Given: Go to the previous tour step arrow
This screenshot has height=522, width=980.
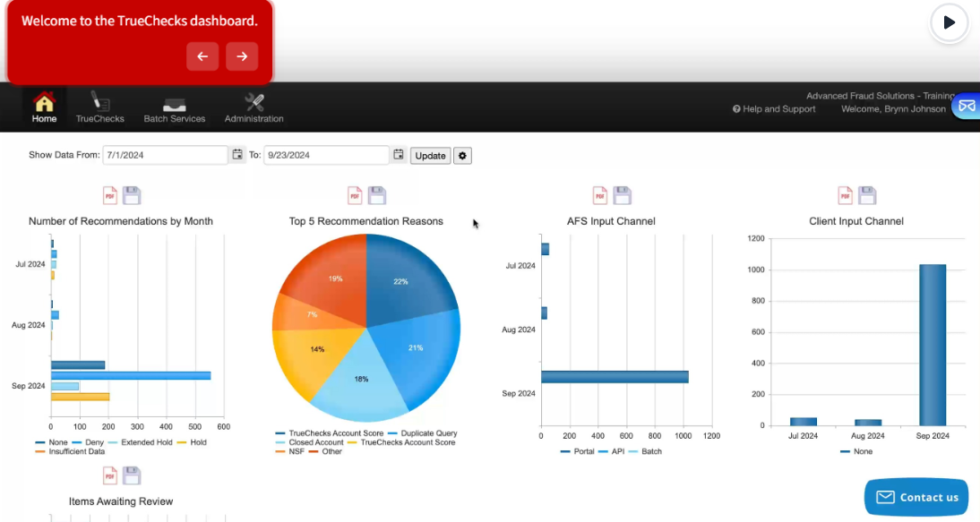Looking at the screenshot, I should tap(202, 56).
